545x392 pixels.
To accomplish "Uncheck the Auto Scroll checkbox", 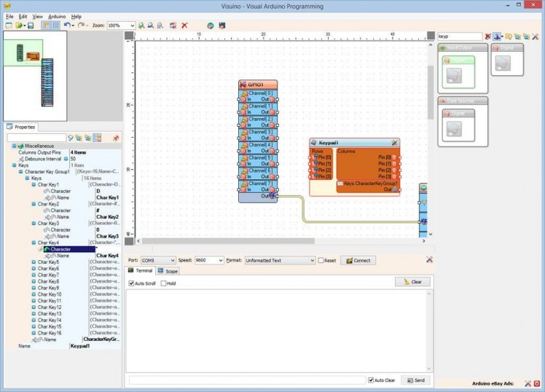I will (132, 283).
